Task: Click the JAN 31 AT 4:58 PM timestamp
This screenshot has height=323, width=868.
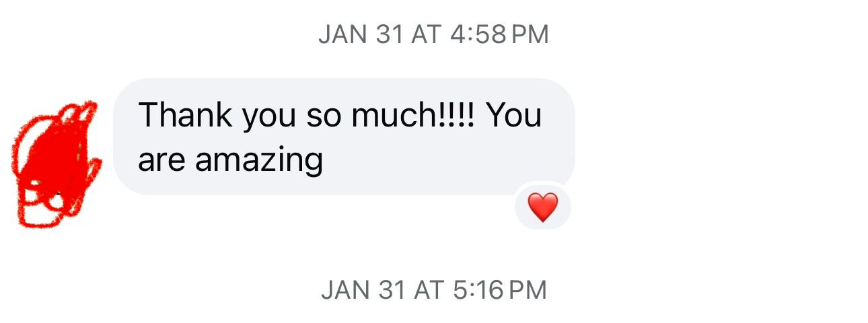Action: coord(433,34)
